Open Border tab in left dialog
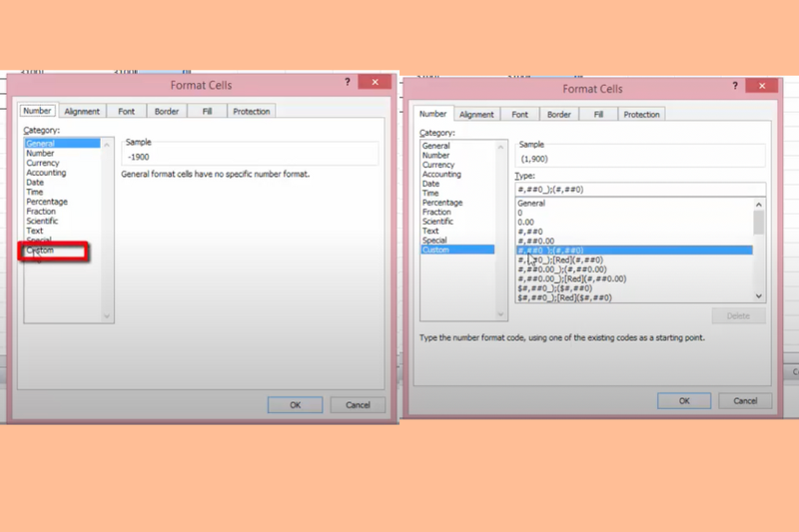 (167, 112)
